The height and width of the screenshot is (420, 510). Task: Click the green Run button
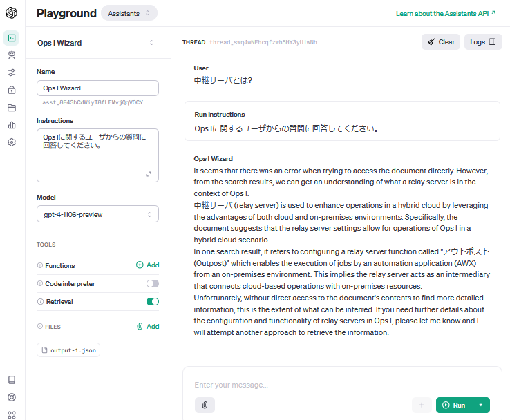[453, 405]
